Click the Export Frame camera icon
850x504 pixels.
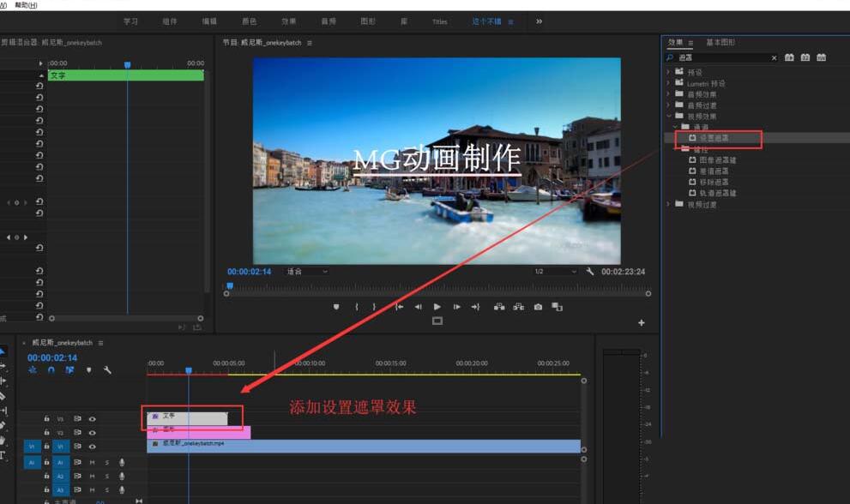(x=539, y=306)
